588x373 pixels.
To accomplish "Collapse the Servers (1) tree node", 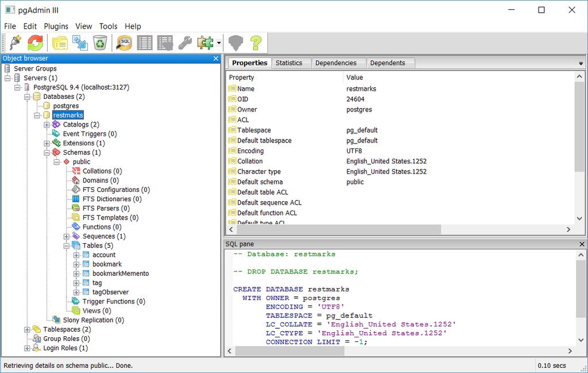I will (7, 78).
